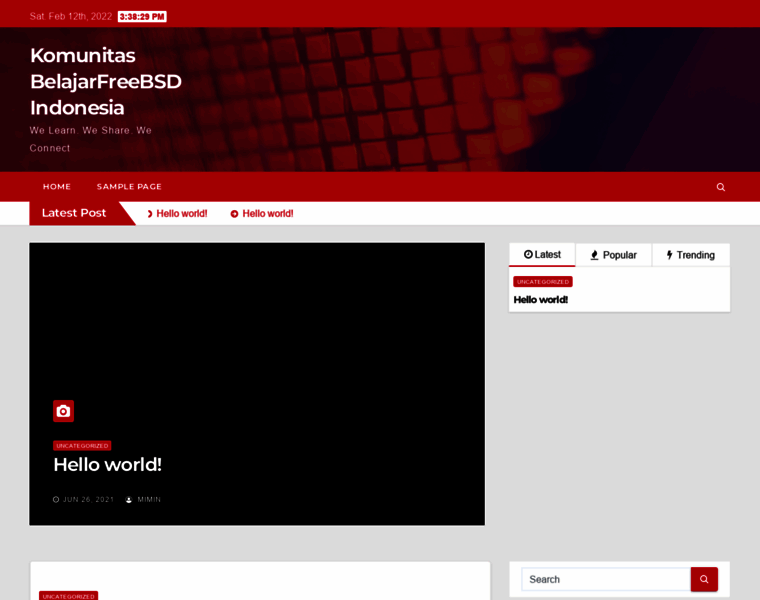Switch to the Latest tab
Screen dimensions: 760x600
pos(542,254)
